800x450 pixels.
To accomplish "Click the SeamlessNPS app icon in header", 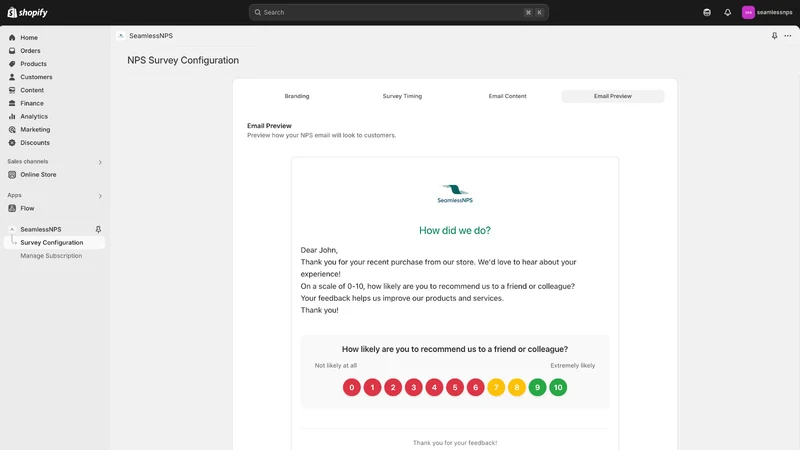I will pyautogui.click(x=120, y=36).
